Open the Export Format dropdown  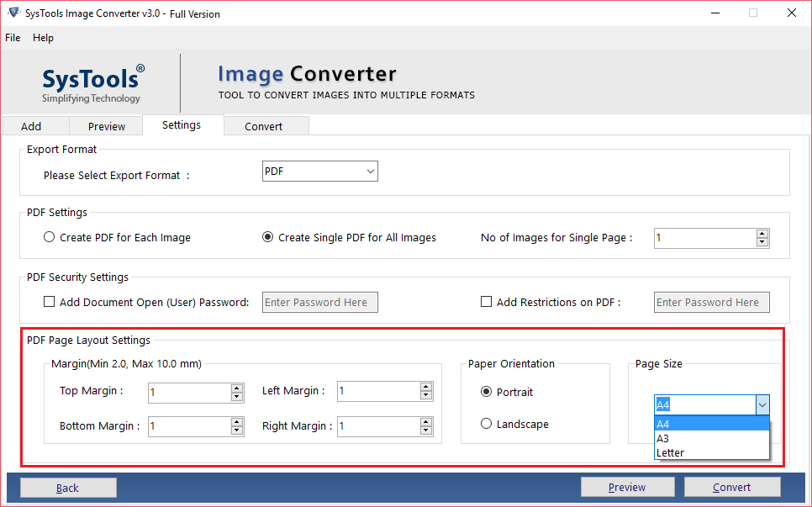click(370, 171)
